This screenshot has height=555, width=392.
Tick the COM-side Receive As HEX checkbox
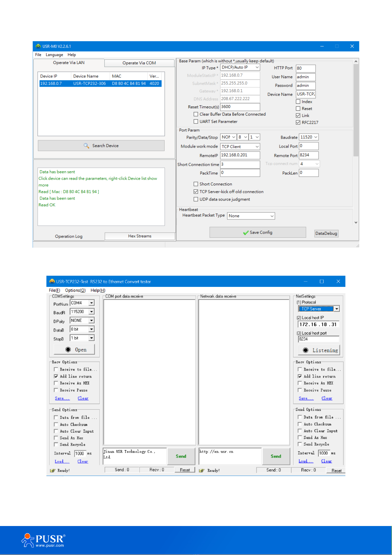(x=56, y=383)
